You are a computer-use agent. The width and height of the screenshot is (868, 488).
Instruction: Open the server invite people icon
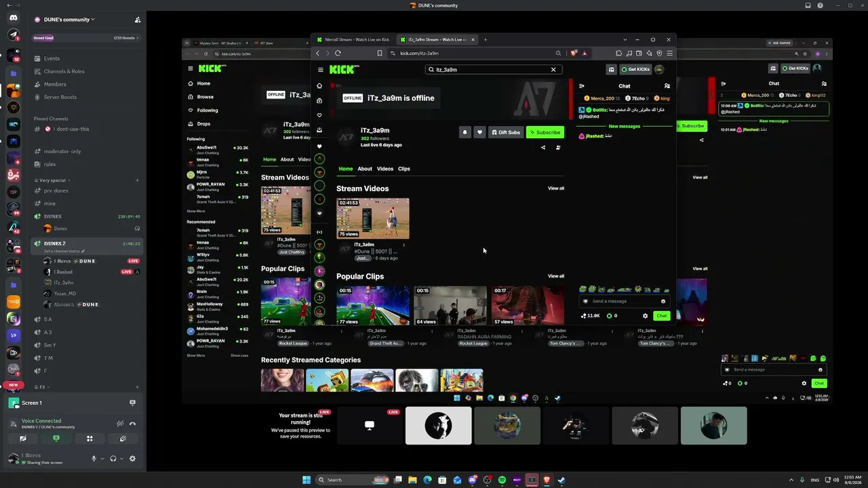point(138,20)
